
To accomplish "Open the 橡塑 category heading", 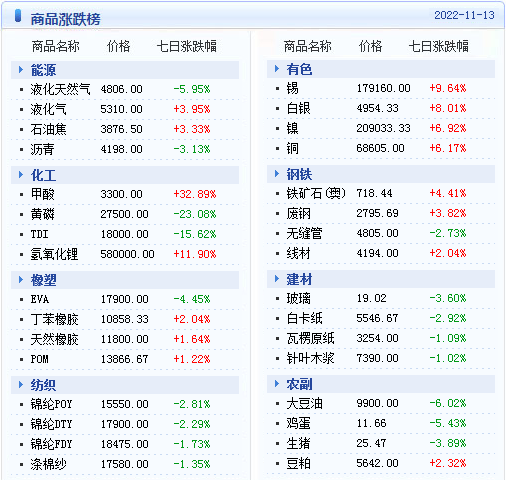I will click(43, 280).
